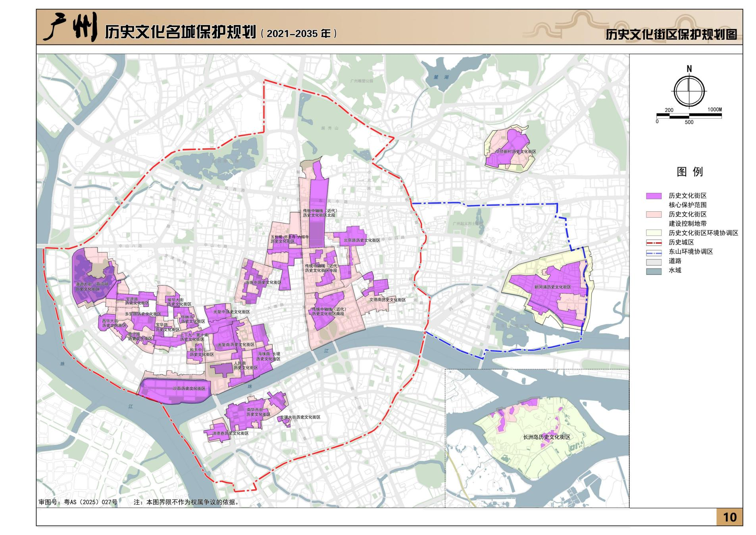Click the purple core protection legend swatch
The width and height of the screenshot is (756, 535).
pyautogui.click(x=654, y=196)
